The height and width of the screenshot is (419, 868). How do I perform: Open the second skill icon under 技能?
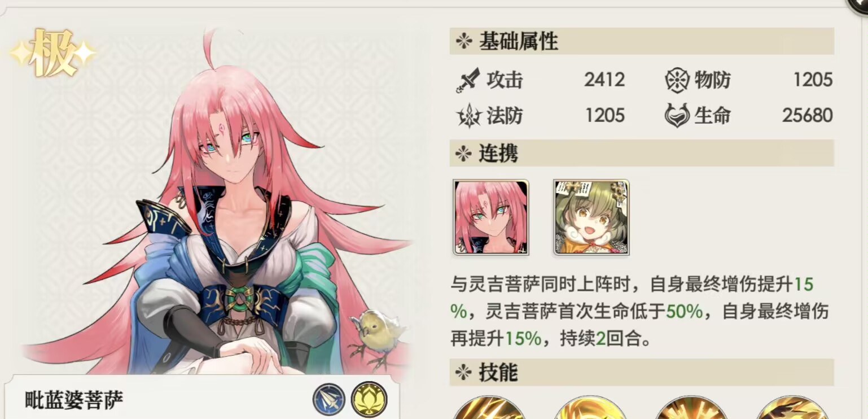pyautogui.click(x=590, y=408)
